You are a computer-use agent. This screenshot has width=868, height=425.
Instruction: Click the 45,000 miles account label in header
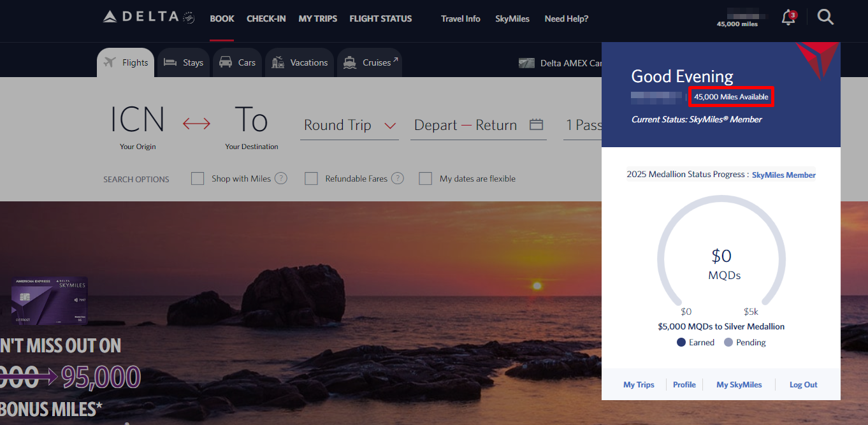[x=737, y=24]
